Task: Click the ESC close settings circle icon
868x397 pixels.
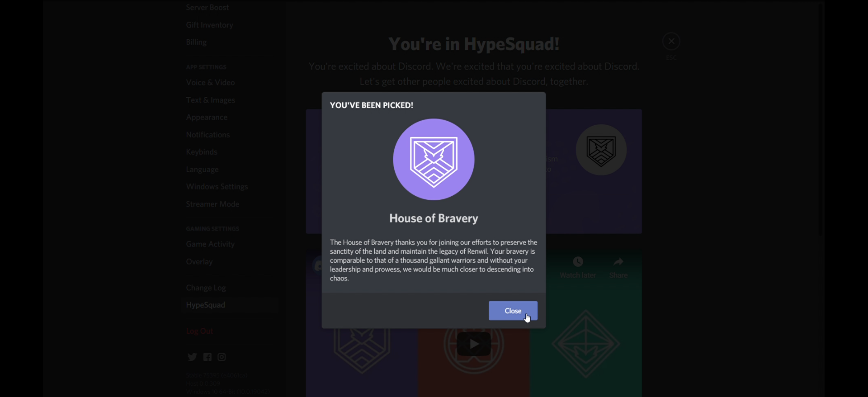Action: 671,42
